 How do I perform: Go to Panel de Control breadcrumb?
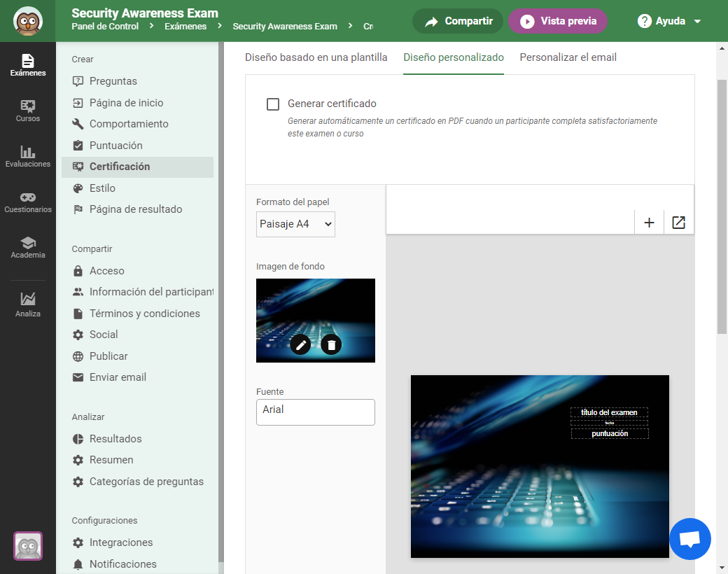tap(105, 27)
